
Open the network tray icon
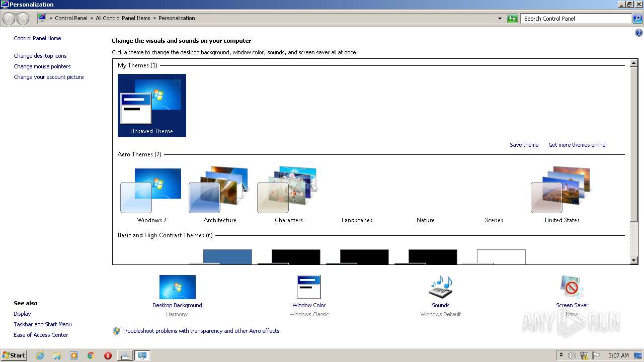(584, 355)
